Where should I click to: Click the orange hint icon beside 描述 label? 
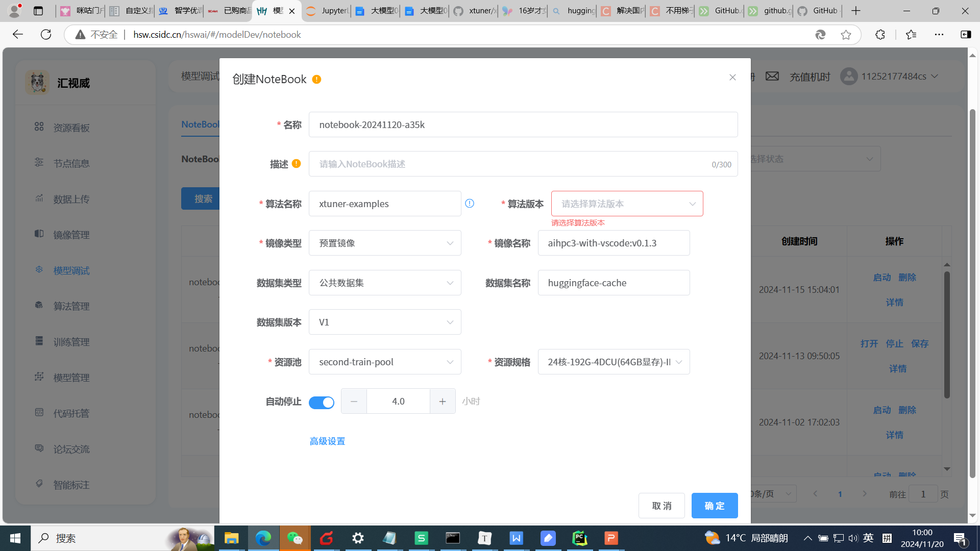click(296, 164)
